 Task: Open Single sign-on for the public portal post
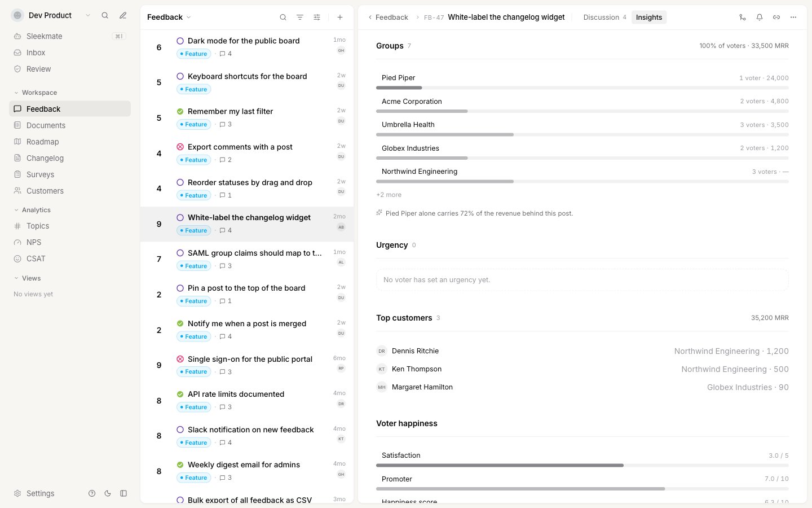click(247, 365)
